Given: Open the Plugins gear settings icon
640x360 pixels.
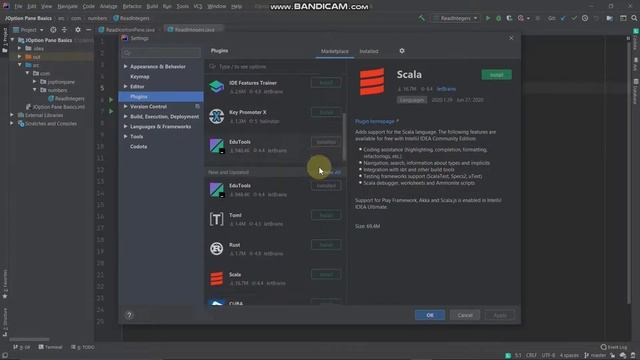Looking at the screenshot, I should click(402, 51).
